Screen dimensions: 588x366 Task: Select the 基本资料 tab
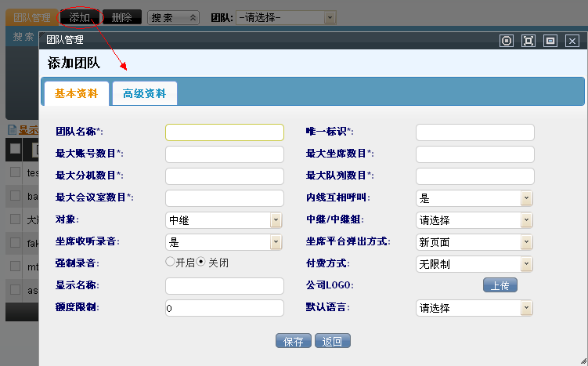pyautogui.click(x=76, y=93)
